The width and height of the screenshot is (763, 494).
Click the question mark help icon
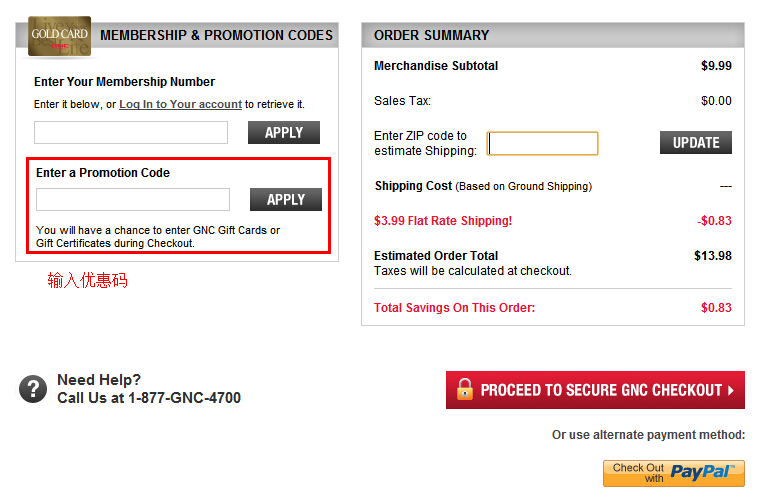33,389
